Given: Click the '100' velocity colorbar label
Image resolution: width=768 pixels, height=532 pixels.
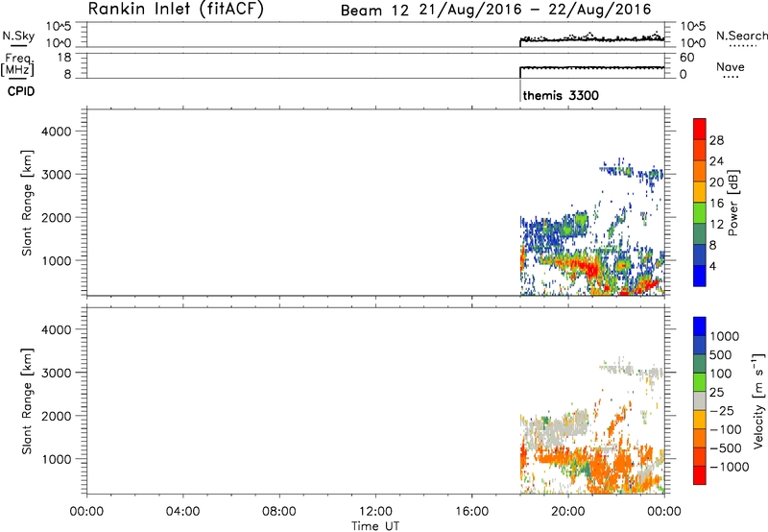Looking at the screenshot, I should [721, 374].
